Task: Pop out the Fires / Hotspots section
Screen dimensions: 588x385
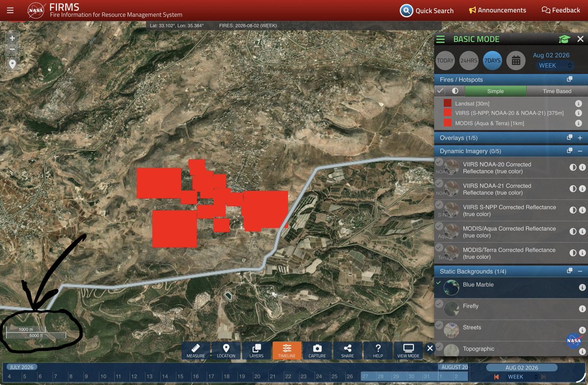Action: click(569, 79)
